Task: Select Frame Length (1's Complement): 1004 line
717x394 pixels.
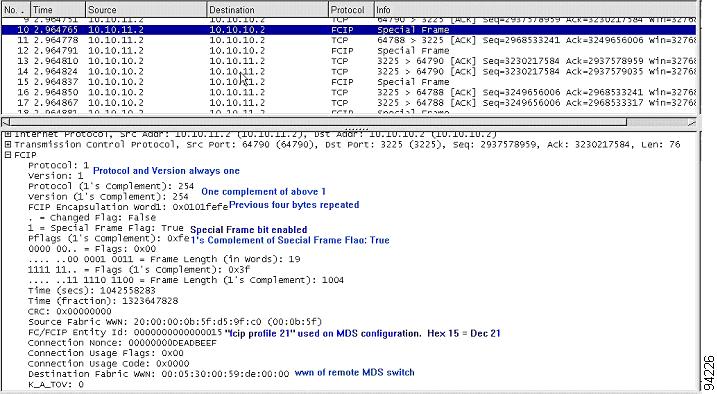Action: 186,280
